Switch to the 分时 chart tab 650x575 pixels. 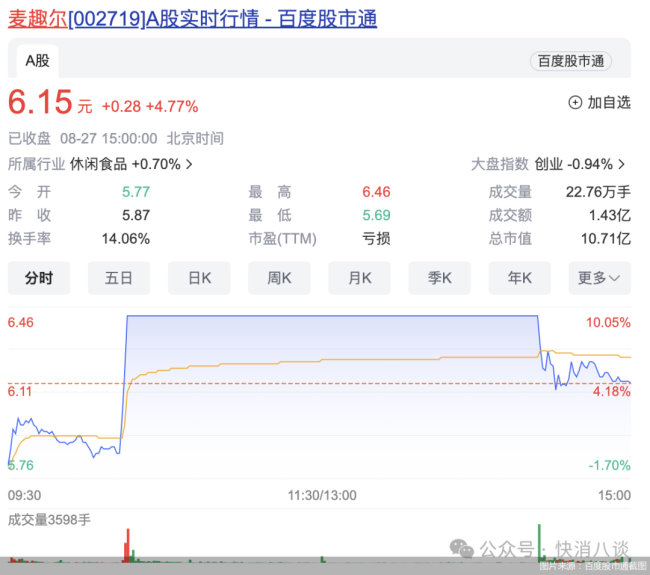39,278
